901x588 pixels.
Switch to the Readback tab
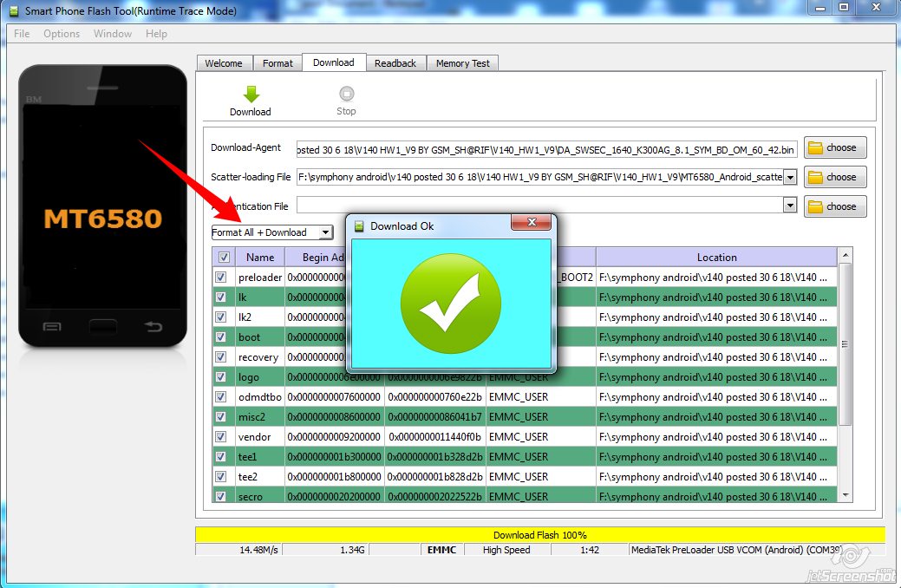tap(395, 62)
